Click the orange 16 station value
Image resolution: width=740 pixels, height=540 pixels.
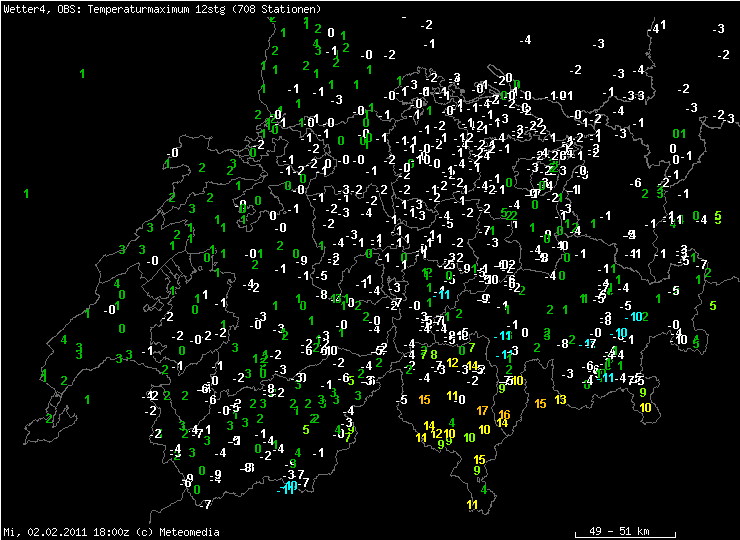504,414
